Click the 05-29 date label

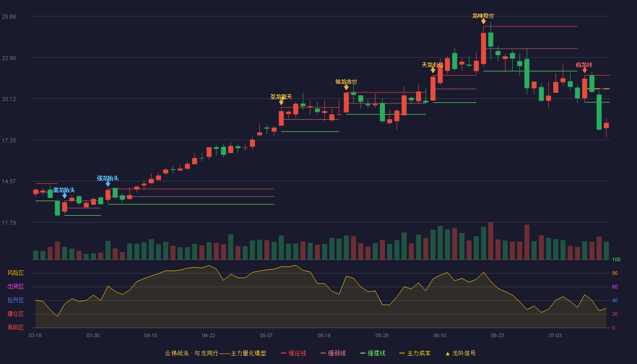(382, 335)
